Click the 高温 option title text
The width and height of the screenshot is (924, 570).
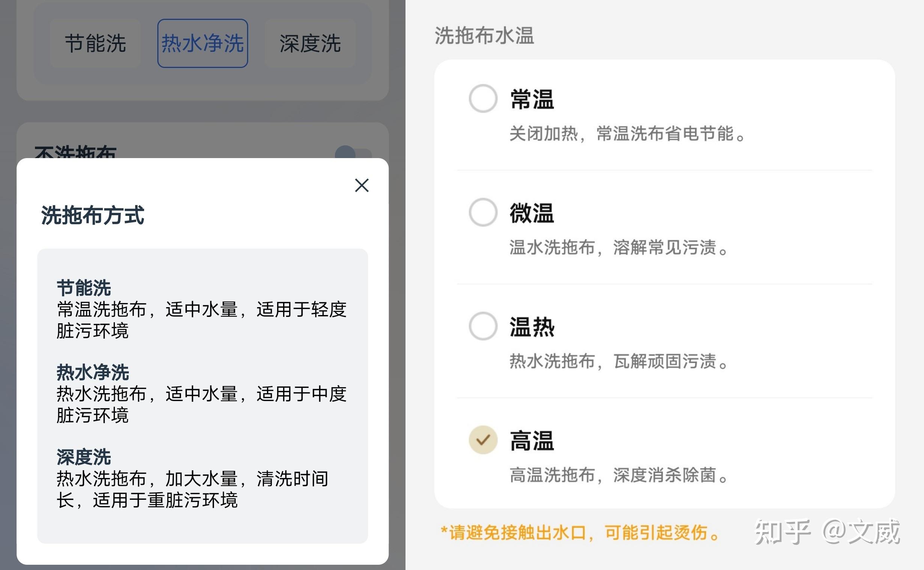pyautogui.click(x=532, y=441)
